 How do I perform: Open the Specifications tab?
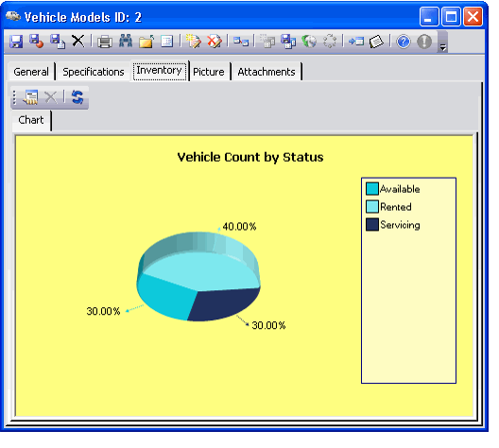click(x=94, y=72)
